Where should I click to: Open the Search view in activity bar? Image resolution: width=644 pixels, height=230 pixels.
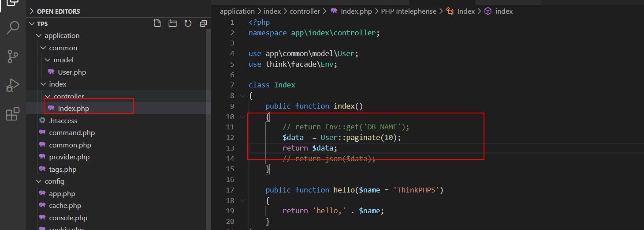(x=12, y=27)
